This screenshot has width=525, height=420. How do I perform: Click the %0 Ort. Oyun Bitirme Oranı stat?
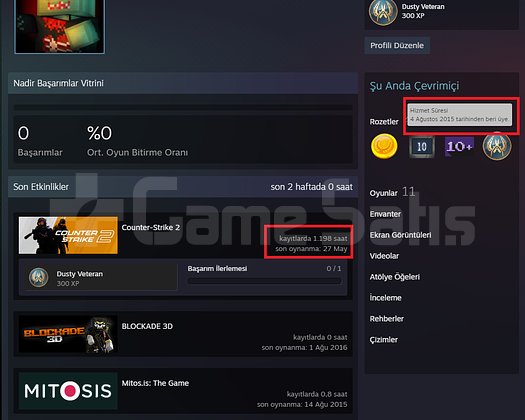pos(137,141)
